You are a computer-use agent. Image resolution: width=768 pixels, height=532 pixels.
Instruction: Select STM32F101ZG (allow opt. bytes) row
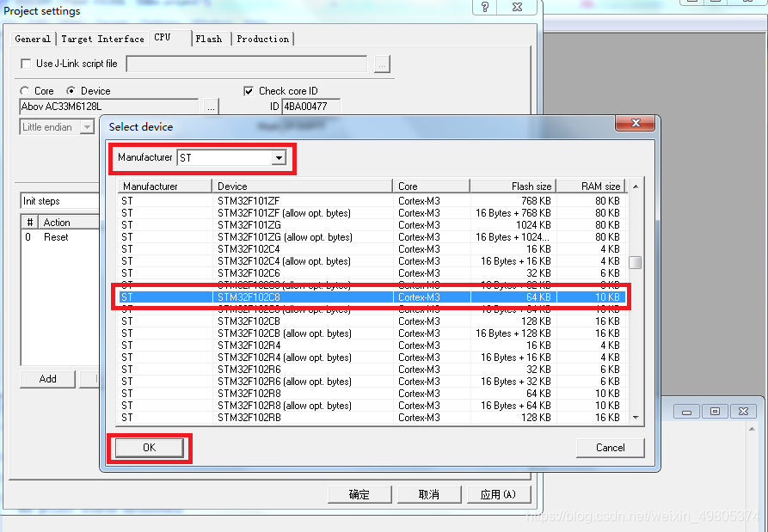click(x=372, y=237)
